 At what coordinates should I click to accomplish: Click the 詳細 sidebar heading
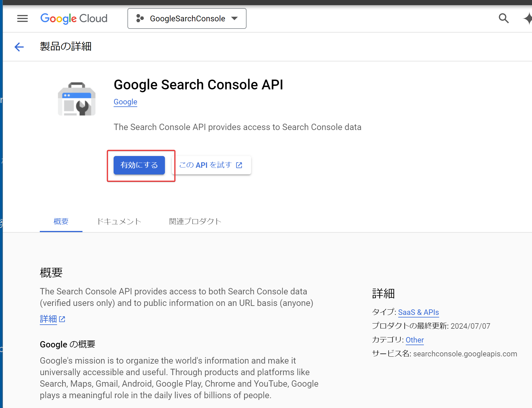[384, 294]
